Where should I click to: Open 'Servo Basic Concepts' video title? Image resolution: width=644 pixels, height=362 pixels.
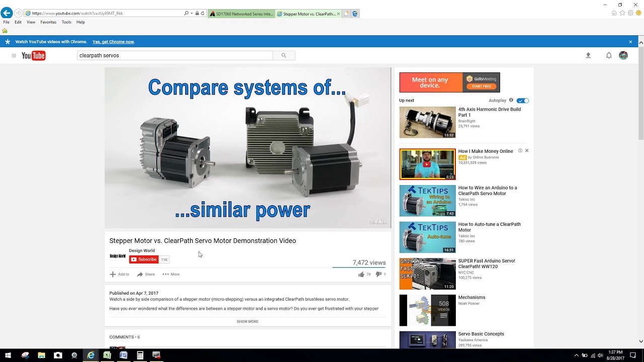click(481, 334)
